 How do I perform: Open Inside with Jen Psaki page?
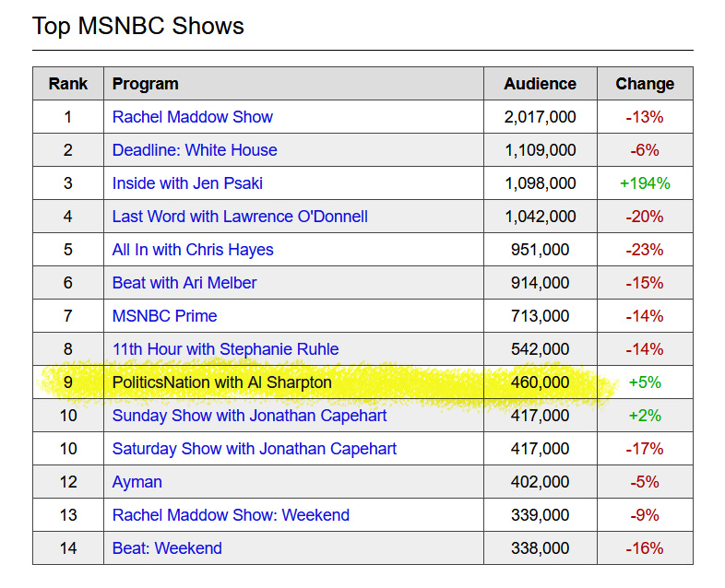[187, 183]
